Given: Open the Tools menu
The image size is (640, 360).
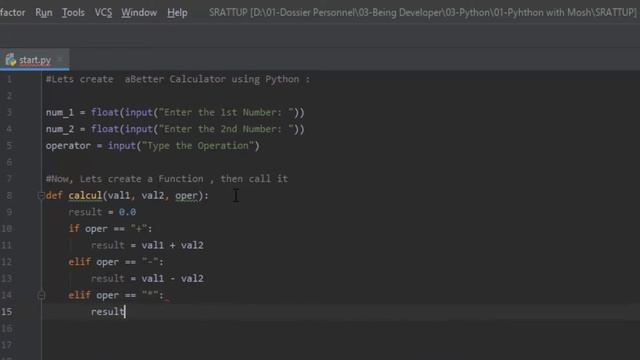Looking at the screenshot, I should click(73, 13).
